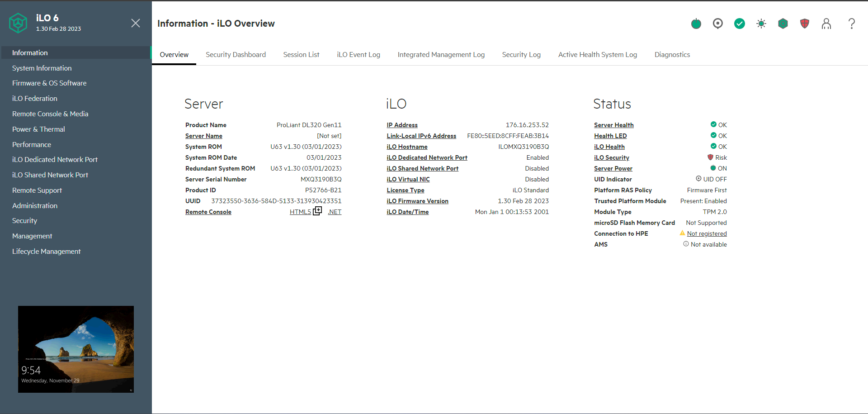The width and height of the screenshot is (868, 414).
Task: Switch to the Diagnostics tab
Action: tap(672, 55)
